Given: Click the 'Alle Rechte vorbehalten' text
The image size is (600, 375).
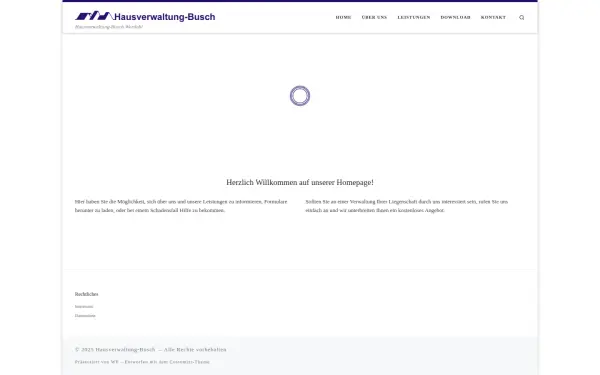Looking at the screenshot, I should 195,349.
